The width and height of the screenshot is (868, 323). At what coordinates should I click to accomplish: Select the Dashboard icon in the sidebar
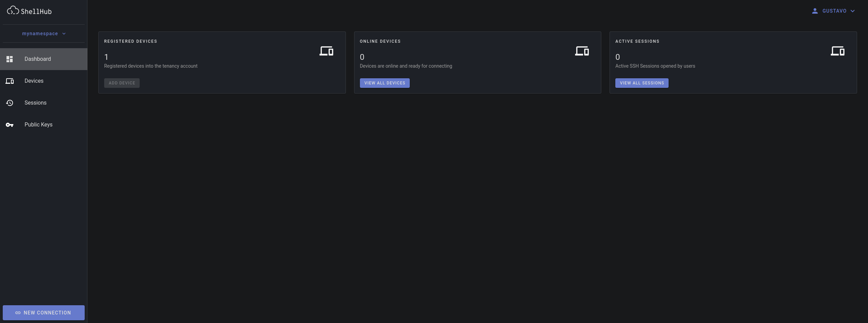coord(10,59)
